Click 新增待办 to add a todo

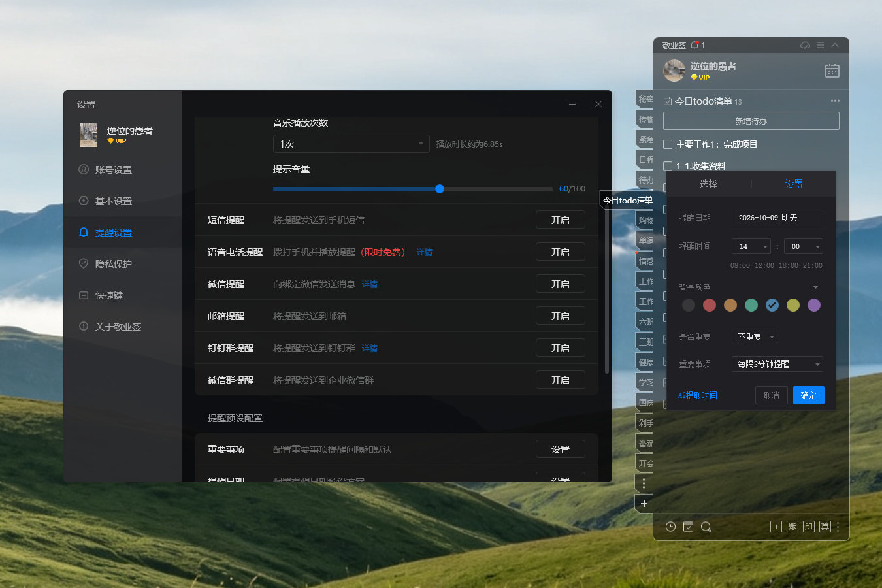[751, 121]
